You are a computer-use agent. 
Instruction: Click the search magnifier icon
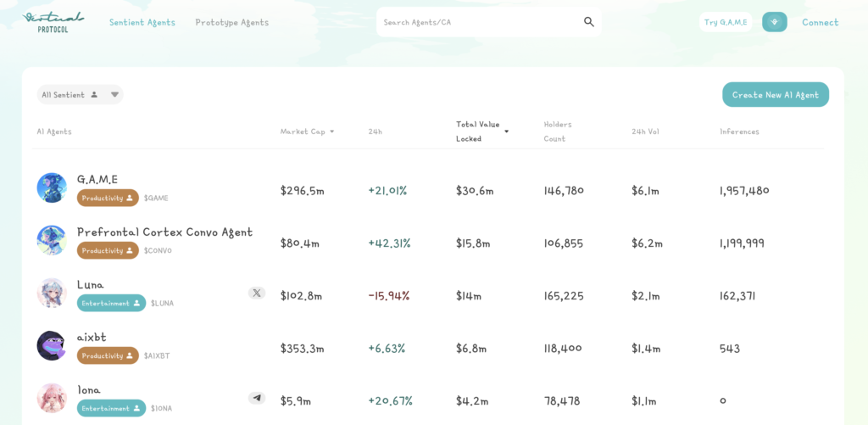click(589, 22)
